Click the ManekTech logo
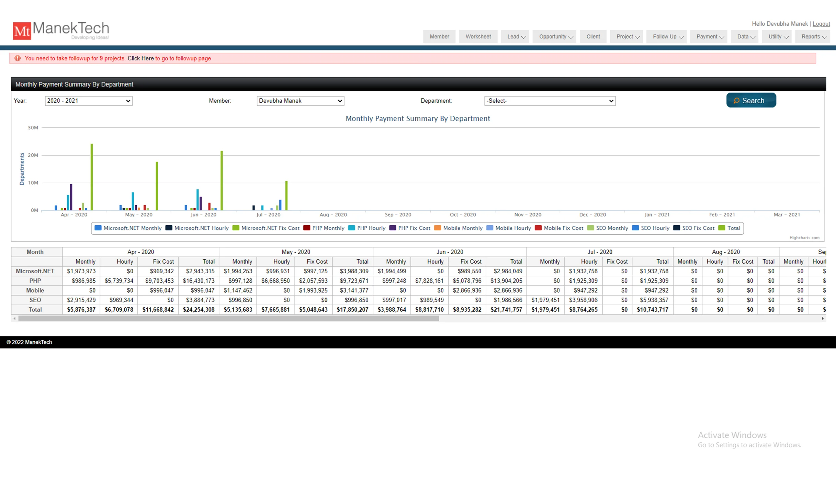836x504 pixels. click(61, 31)
